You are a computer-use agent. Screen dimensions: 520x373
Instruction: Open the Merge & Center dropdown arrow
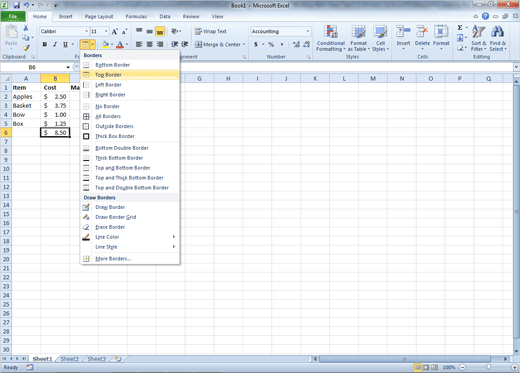(244, 44)
